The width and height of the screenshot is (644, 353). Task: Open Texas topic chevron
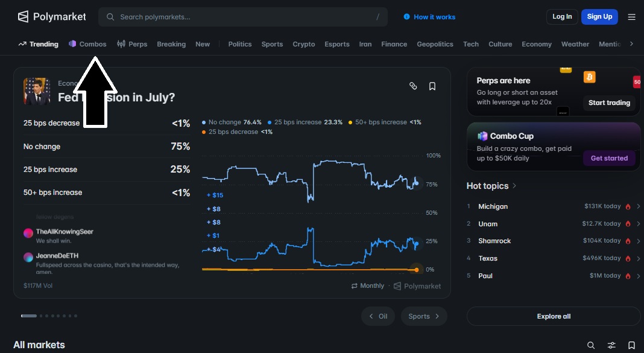click(638, 258)
